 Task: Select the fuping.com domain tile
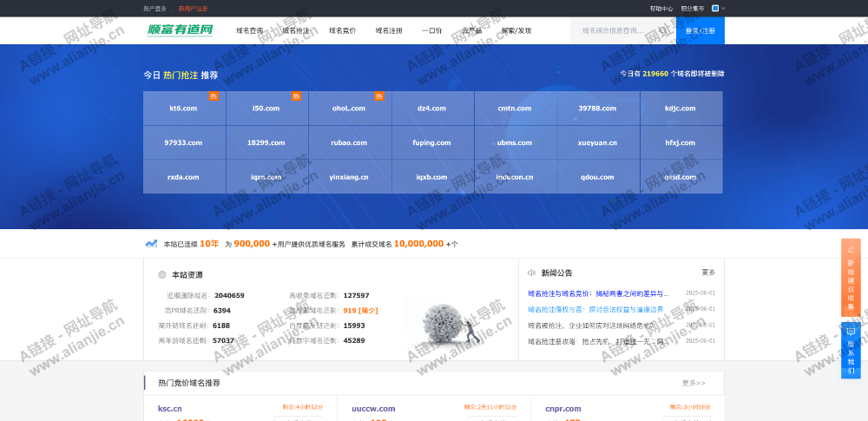coord(431,142)
